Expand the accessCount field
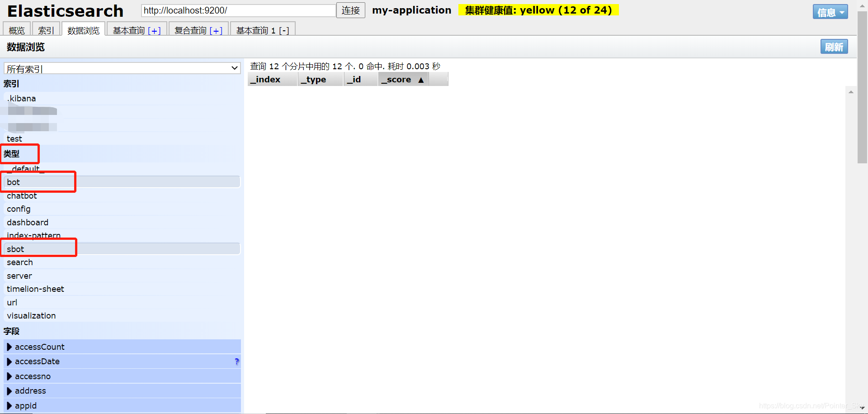 tap(122, 347)
